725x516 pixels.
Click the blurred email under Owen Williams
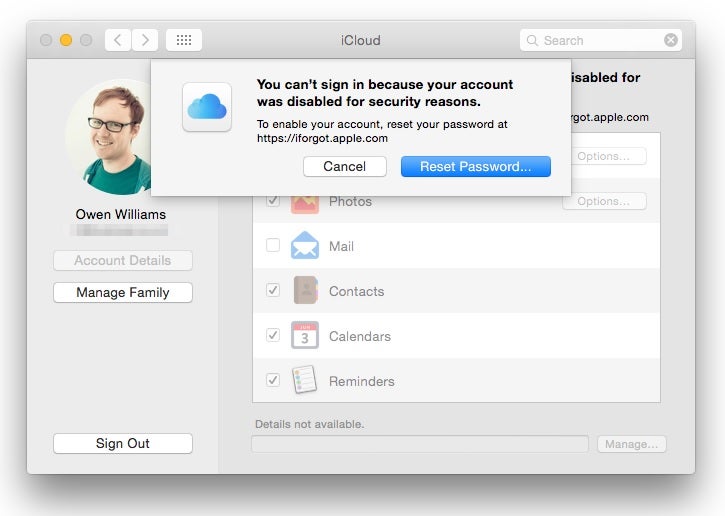(119, 230)
